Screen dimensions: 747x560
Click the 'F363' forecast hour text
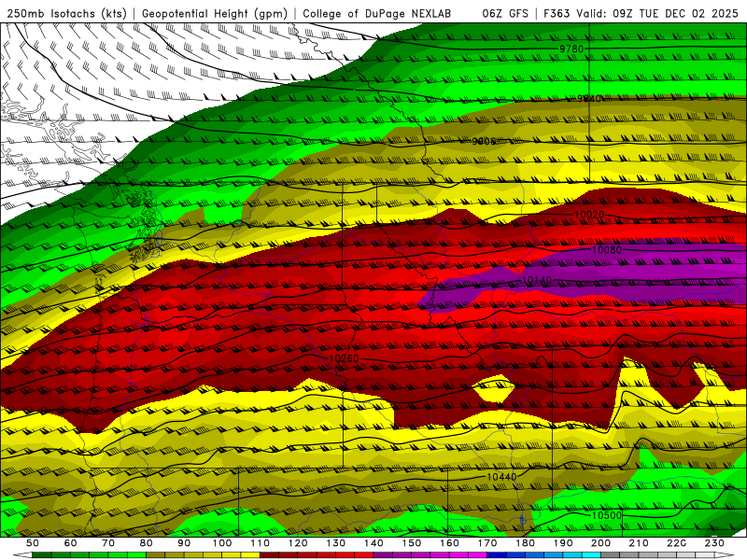click(557, 14)
